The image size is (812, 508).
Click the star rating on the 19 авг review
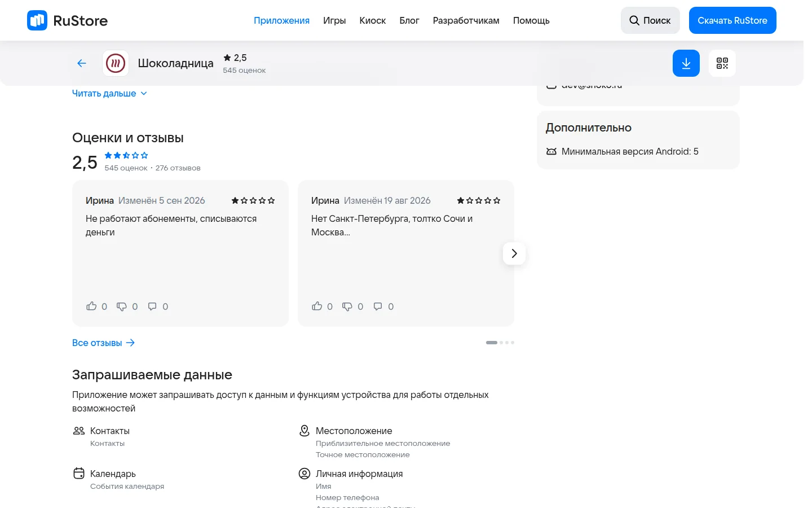(479, 200)
